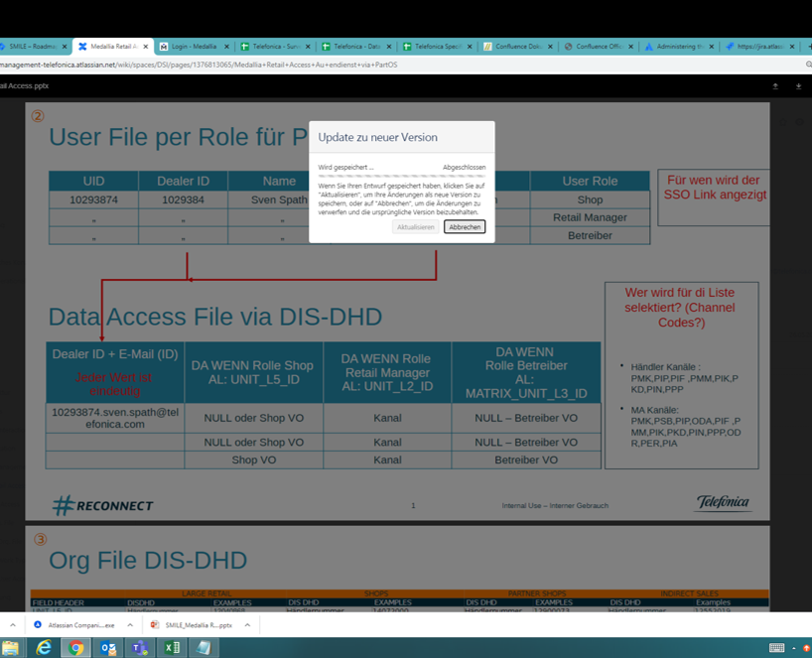Open Microsoft Teams from the taskbar
The height and width of the screenshot is (658, 812).
coord(140,648)
